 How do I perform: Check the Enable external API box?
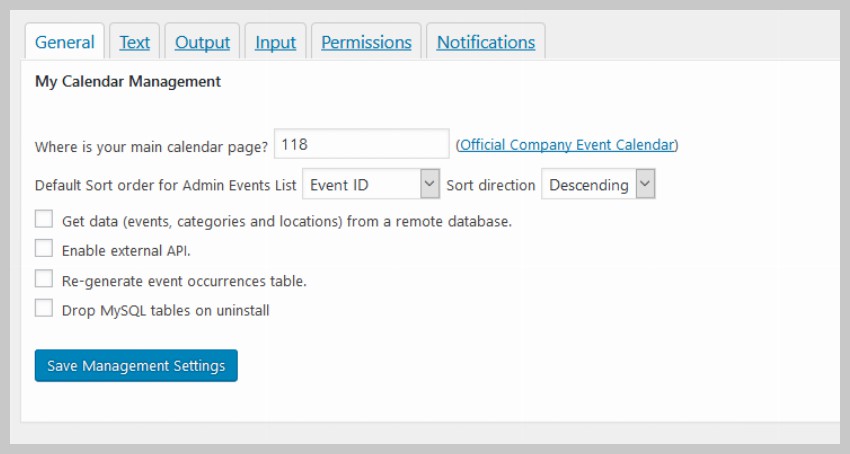click(44, 249)
